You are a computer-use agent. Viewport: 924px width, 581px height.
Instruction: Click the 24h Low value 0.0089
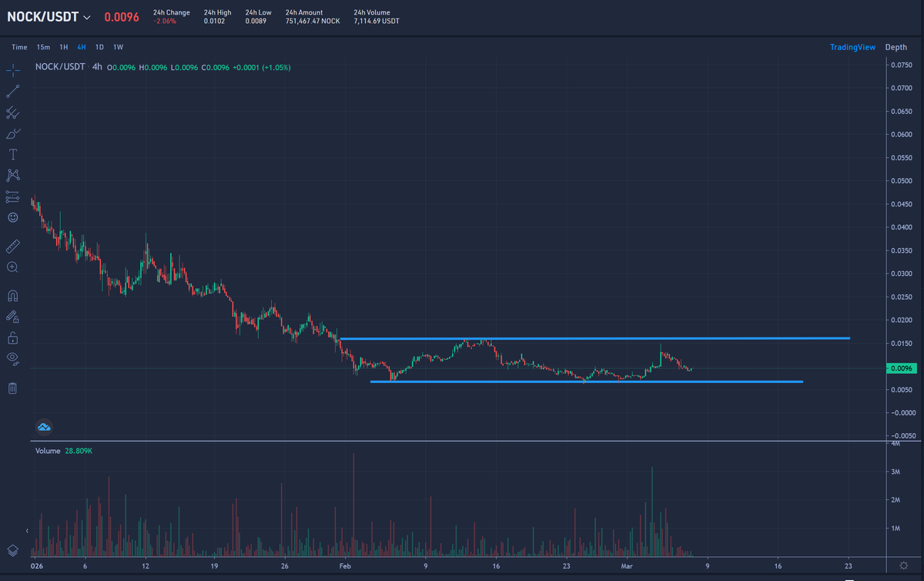[256, 21]
